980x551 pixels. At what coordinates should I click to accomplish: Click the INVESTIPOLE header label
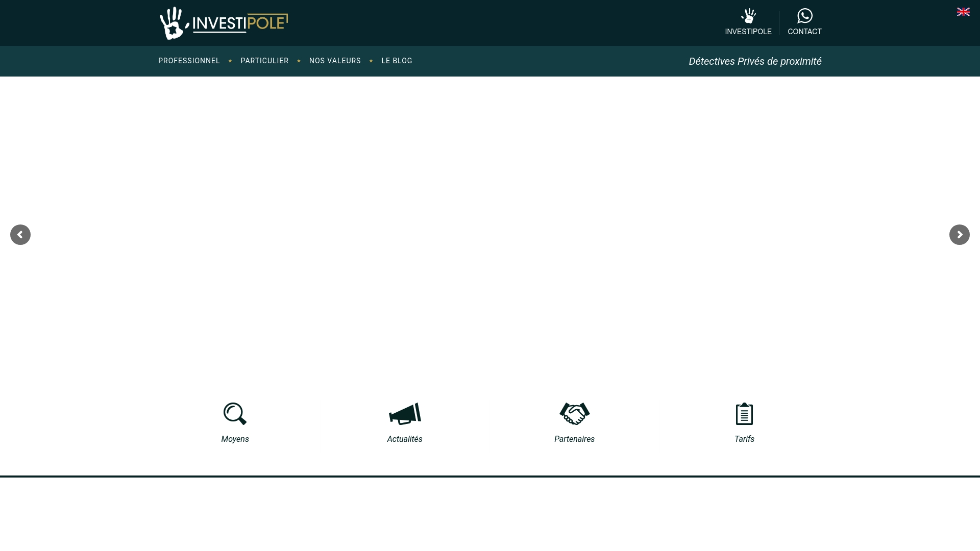pos(748,32)
